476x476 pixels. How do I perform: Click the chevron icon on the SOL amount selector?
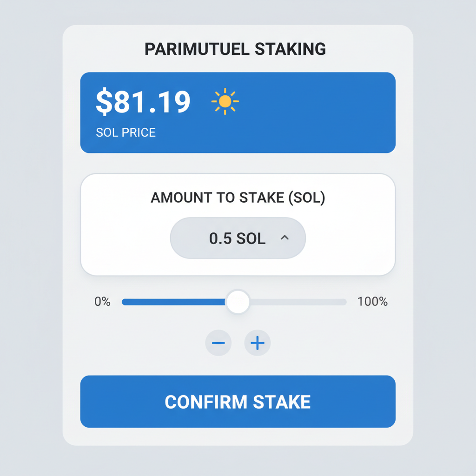pyautogui.click(x=285, y=238)
